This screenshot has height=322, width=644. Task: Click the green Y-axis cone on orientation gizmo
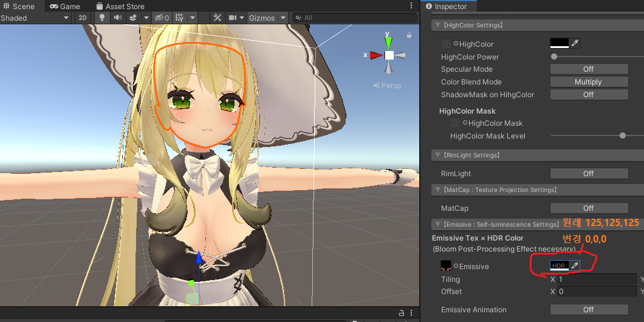(389, 43)
